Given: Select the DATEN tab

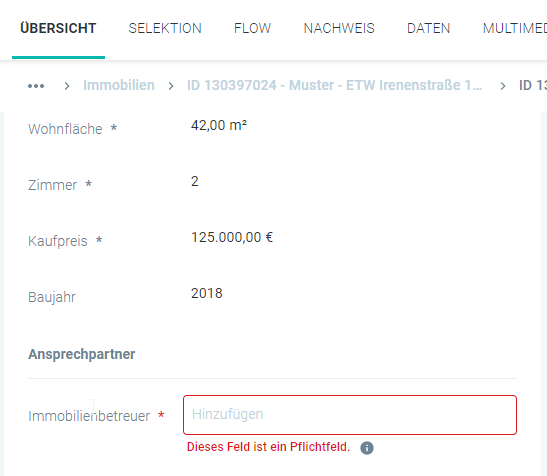Looking at the screenshot, I should (428, 28).
